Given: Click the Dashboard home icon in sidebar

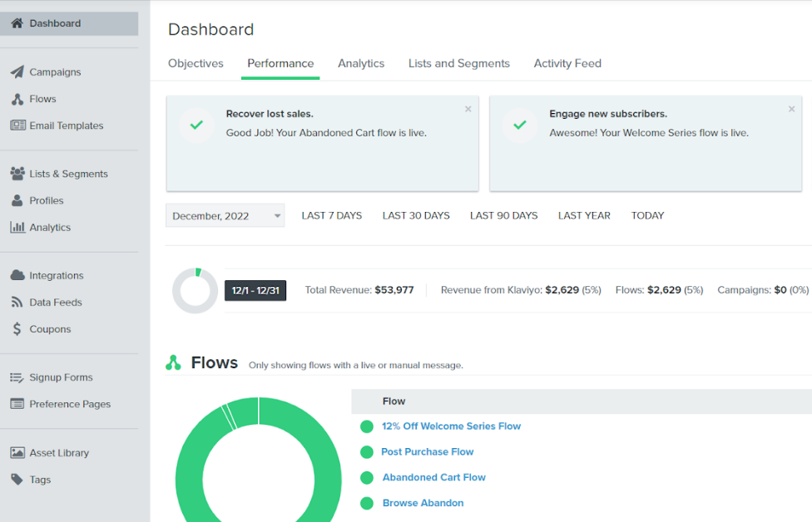Looking at the screenshot, I should pyautogui.click(x=17, y=23).
